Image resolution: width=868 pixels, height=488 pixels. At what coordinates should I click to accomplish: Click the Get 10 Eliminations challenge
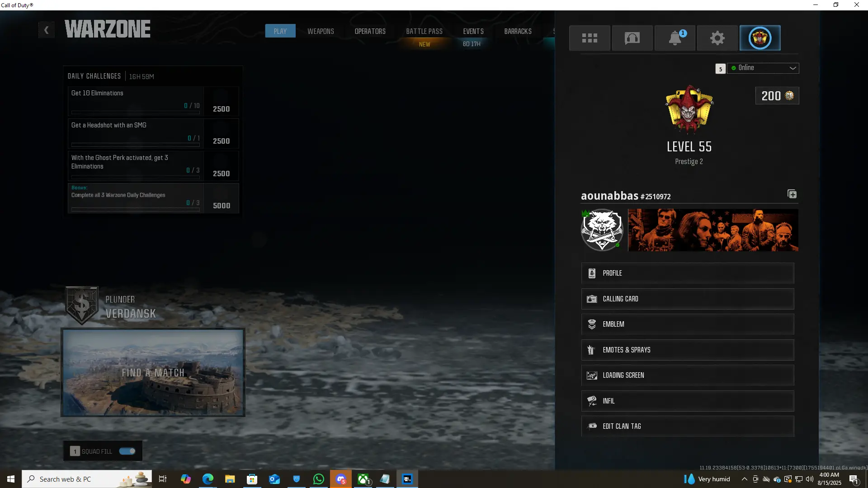coord(136,101)
